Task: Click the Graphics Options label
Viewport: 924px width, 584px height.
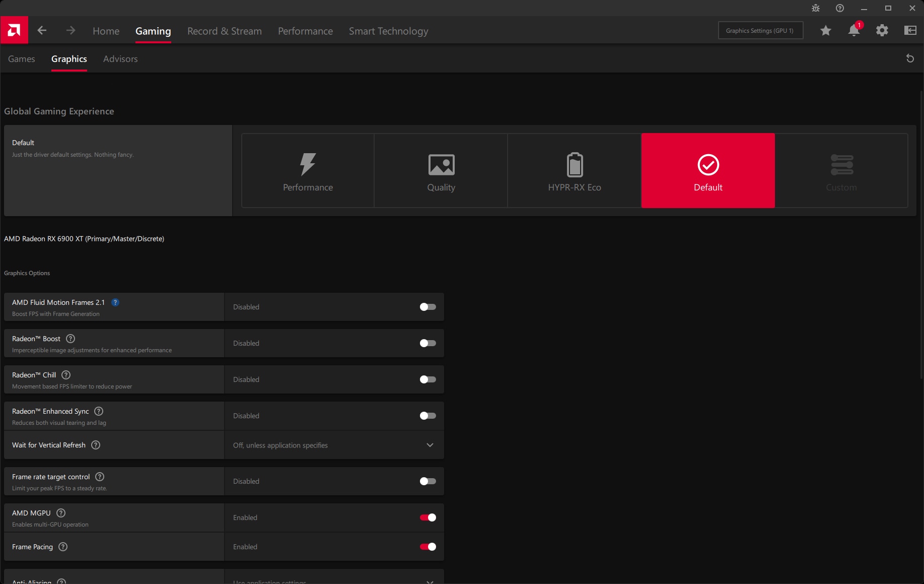Action: pyautogui.click(x=27, y=273)
